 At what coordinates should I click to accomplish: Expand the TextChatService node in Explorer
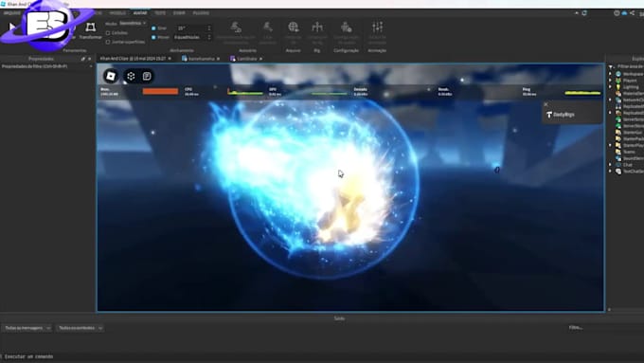click(x=610, y=172)
